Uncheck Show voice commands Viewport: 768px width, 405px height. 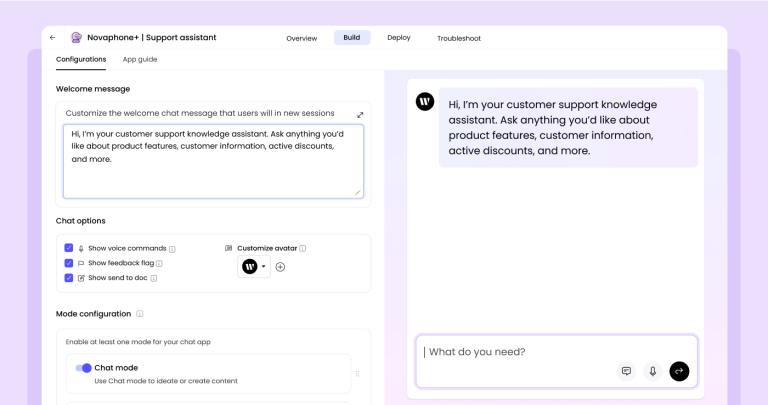pyautogui.click(x=69, y=248)
